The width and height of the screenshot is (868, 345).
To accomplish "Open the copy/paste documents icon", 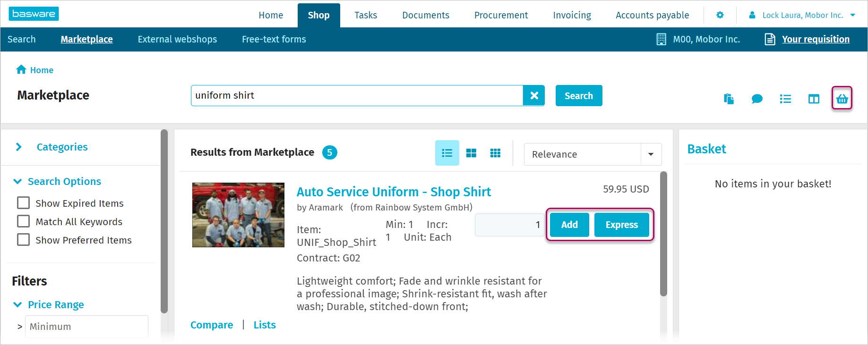I will tap(729, 99).
